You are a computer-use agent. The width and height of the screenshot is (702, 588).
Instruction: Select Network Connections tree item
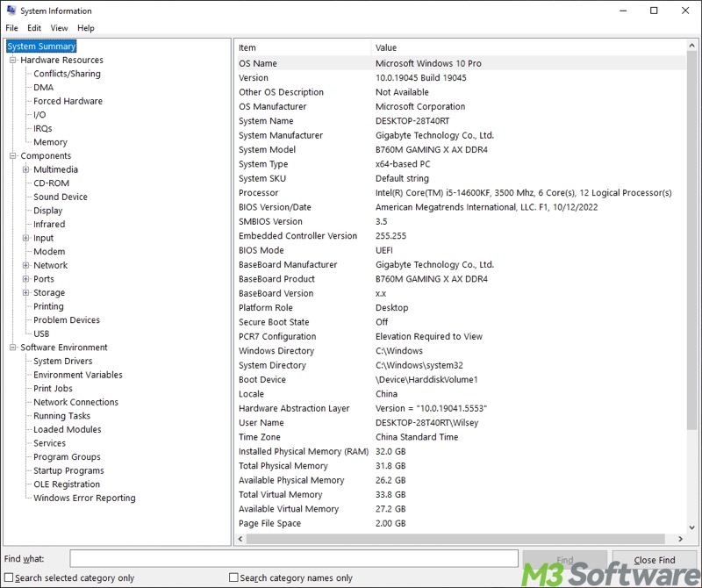pos(75,402)
